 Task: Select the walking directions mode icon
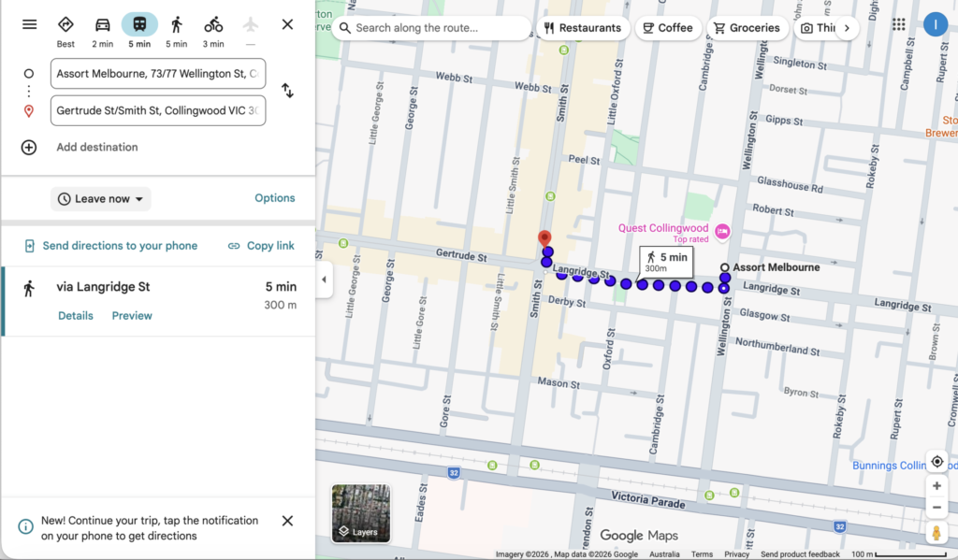178,24
